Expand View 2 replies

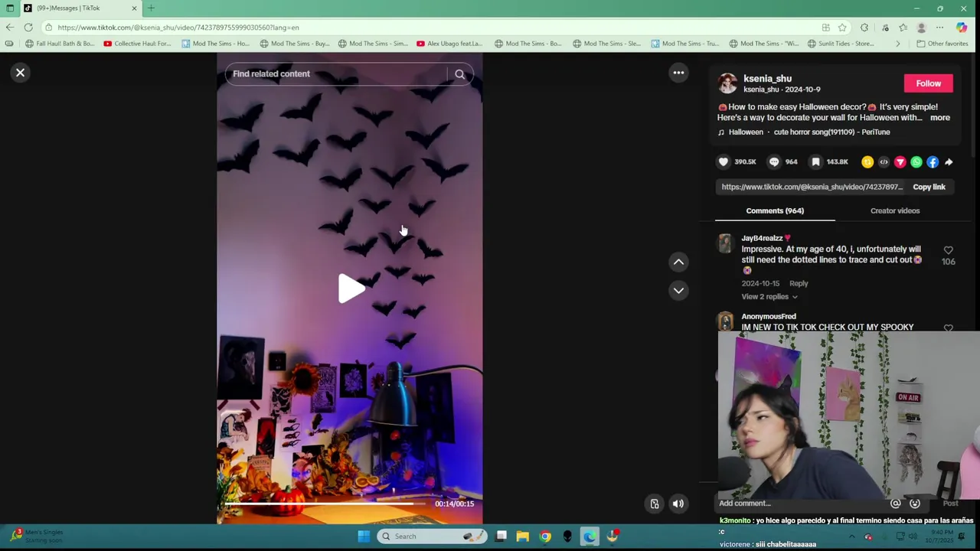(769, 297)
